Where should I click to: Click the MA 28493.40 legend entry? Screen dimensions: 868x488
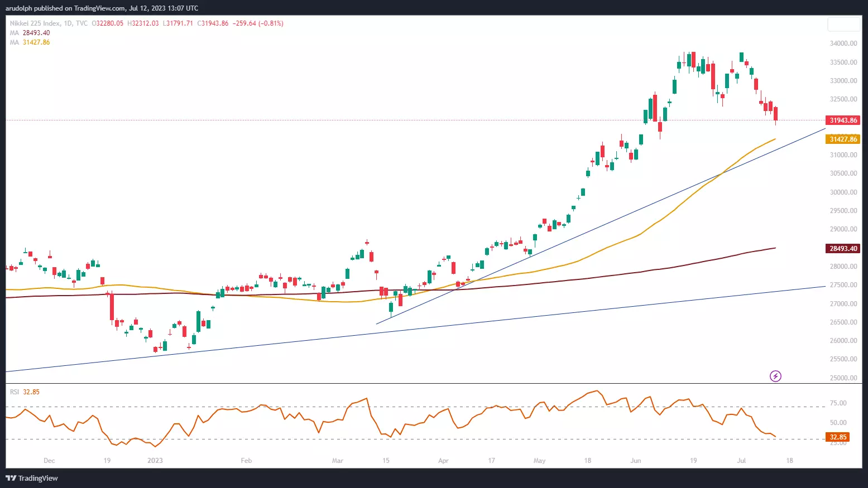(30, 33)
